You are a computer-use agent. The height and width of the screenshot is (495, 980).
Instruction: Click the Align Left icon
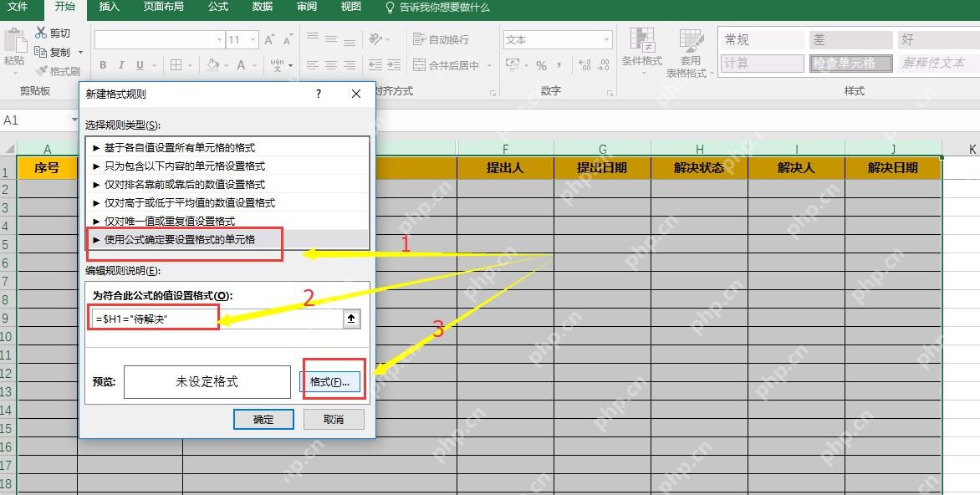[x=313, y=65]
